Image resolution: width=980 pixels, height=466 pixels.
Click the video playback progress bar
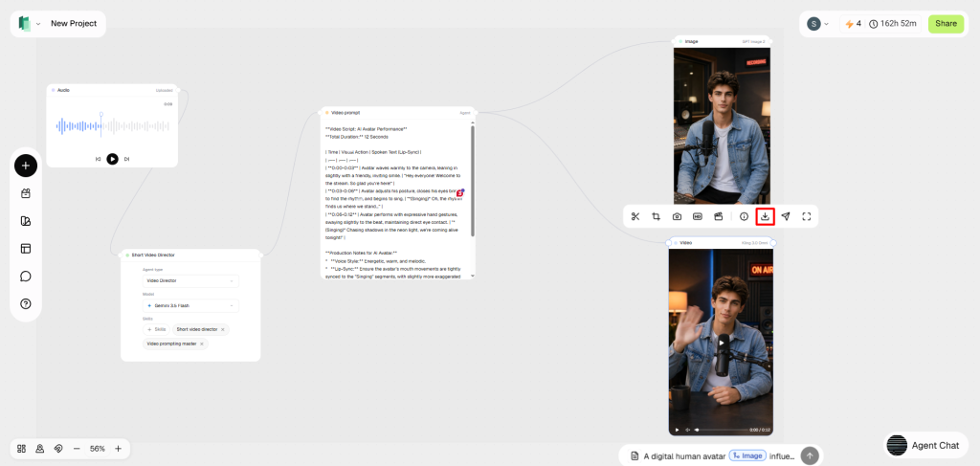722,430
